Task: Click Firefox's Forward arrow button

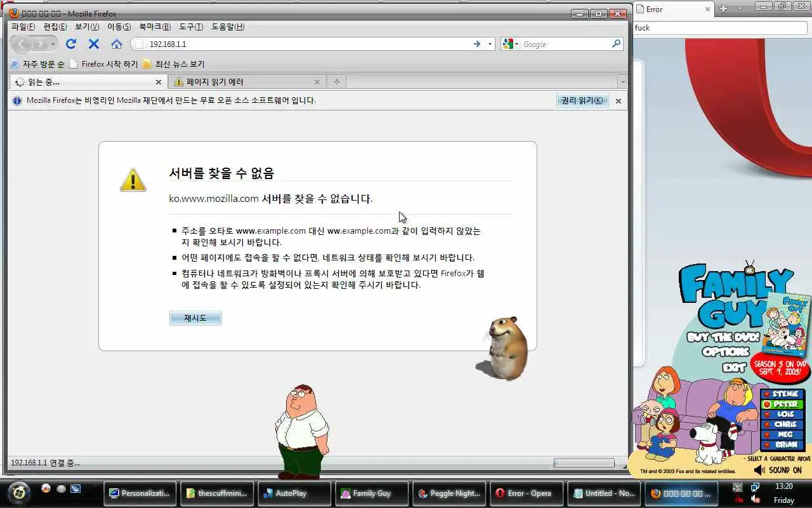Action: pyautogui.click(x=40, y=44)
